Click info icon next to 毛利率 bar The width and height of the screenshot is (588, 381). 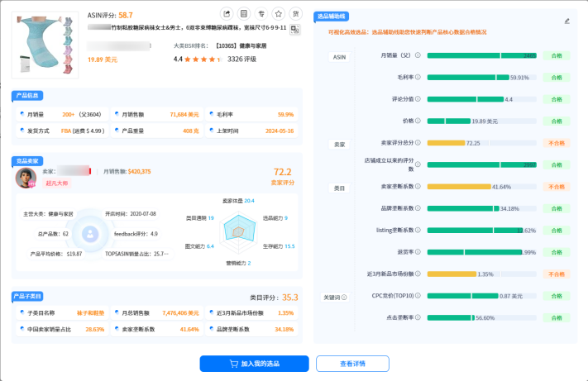418,78
